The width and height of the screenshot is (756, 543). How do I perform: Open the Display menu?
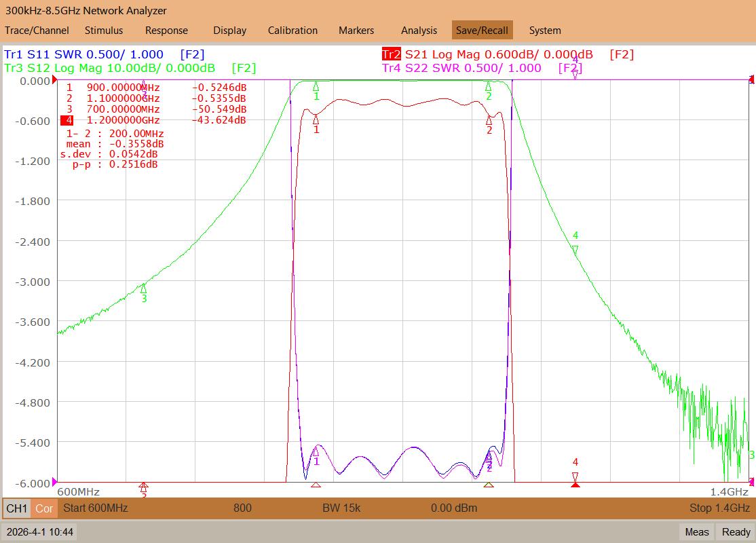click(x=229, y=31)
